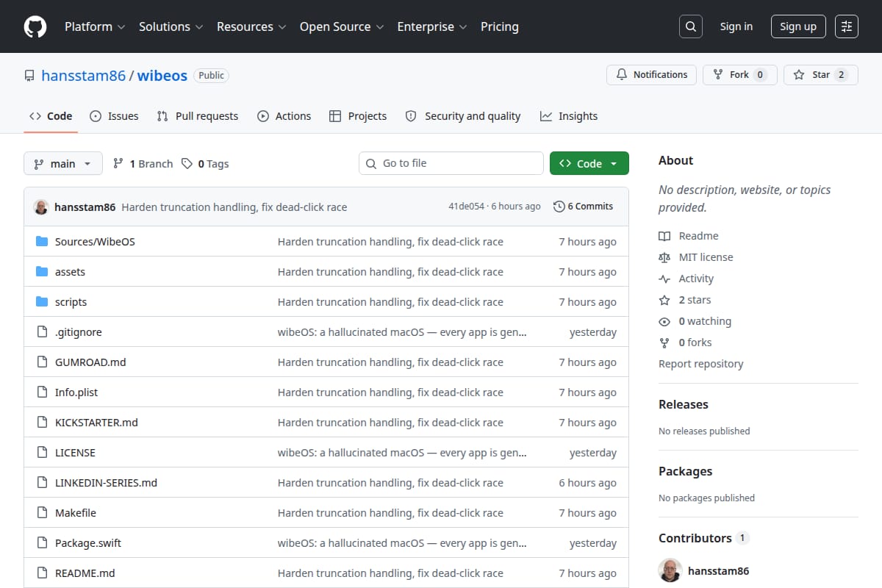Click the Sign in link
Screen dimensions: 882x588
pyautogui.click(x=736, y=26)
